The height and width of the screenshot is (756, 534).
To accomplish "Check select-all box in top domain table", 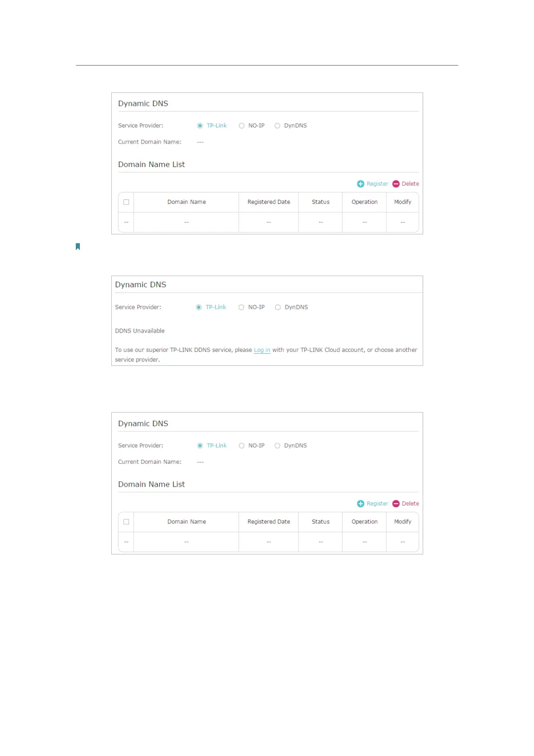I will pyautogui.click(x=126, y=202).
